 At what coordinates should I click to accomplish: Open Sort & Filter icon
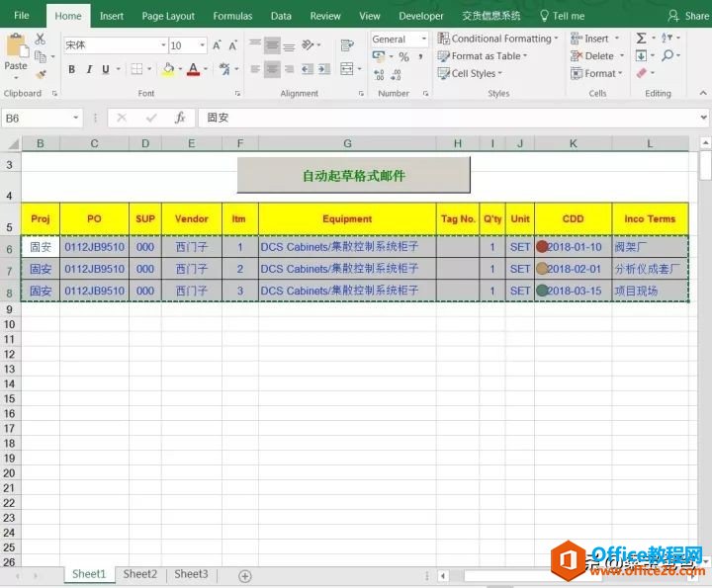[x=667, y=39]
